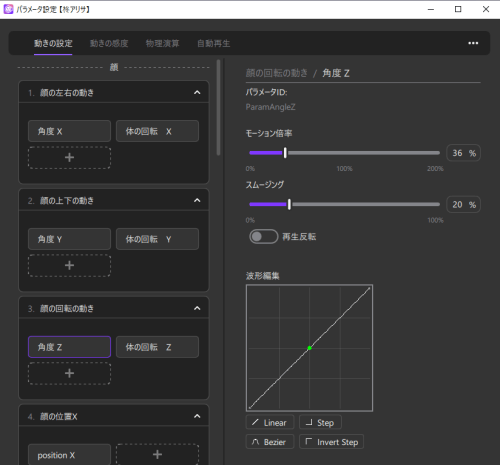Click the green point on waveform graph
500x465 pixels.
pyautogui.click(x=309, y=348)
